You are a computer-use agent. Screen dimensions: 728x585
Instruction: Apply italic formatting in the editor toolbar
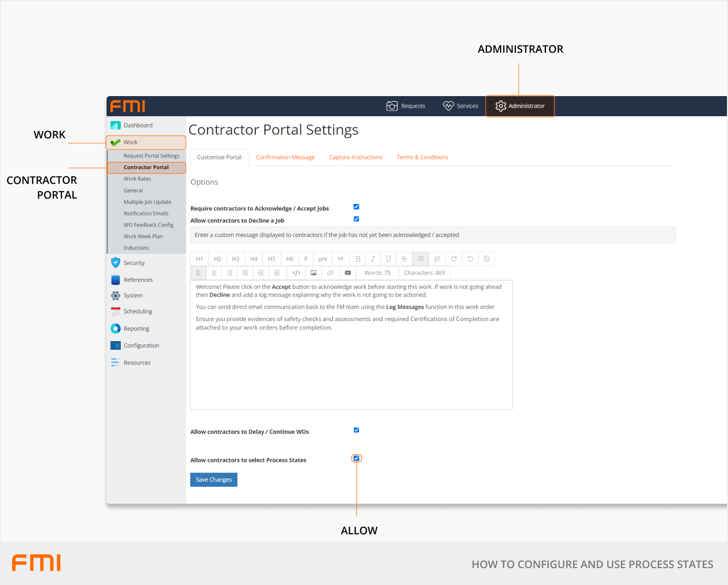(373, 259)
